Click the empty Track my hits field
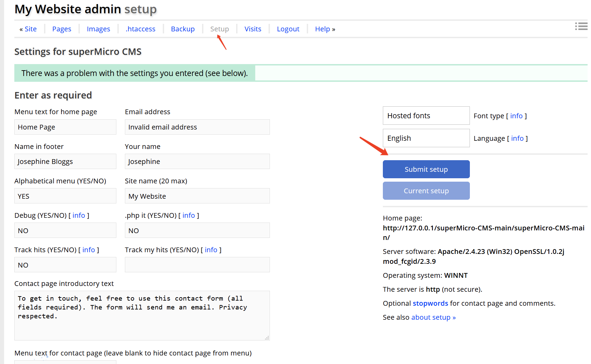This screenshot has width=591, height=364. click(197, 264)
